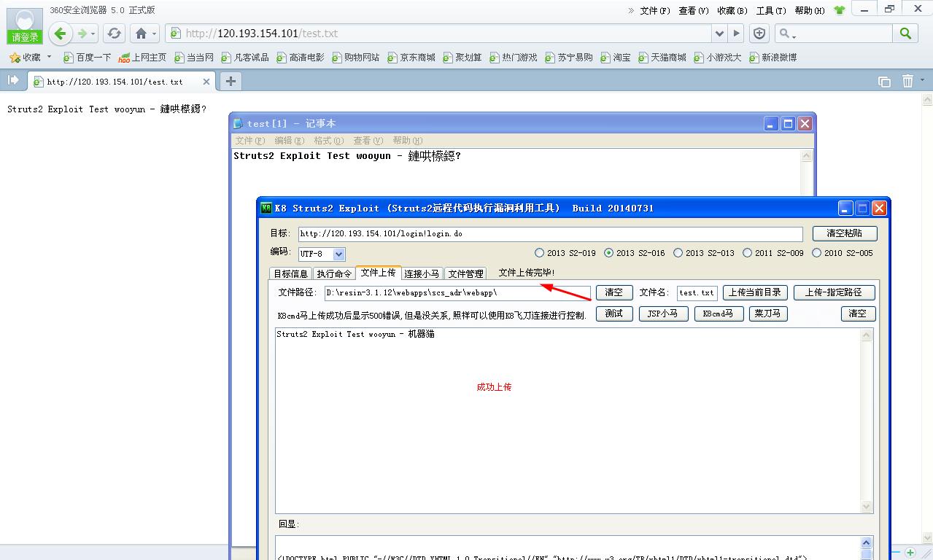Click the 收藏 star favorites icon
This screenshot has height=560, width=933.
pyautogui.click(x=25, y=57)
